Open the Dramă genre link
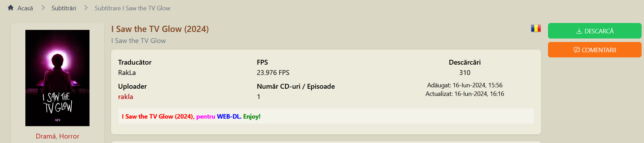This screenshot has width=644, height=143. coord(46,136)
